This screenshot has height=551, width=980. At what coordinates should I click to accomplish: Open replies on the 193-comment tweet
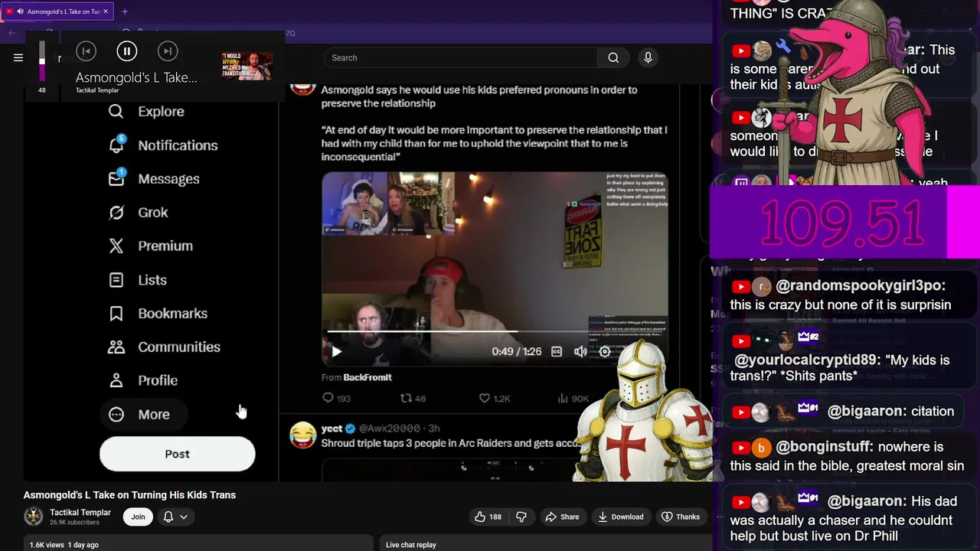(336, 398)
